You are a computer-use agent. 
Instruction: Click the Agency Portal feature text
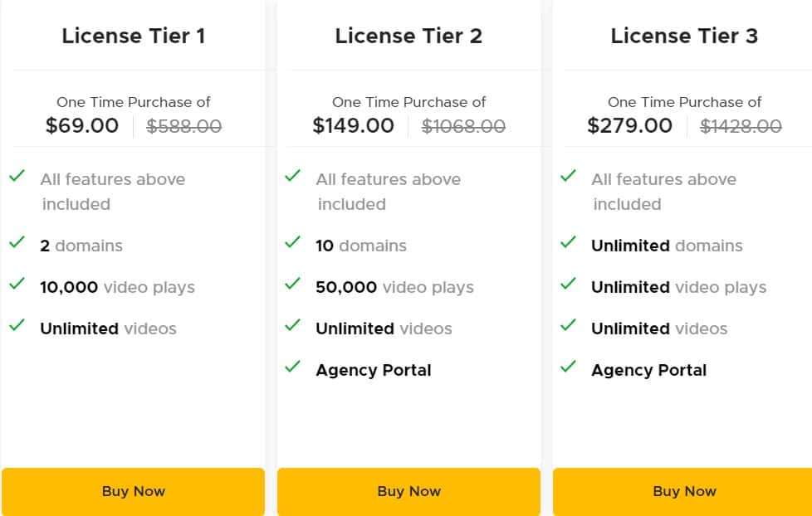[373, 370]
